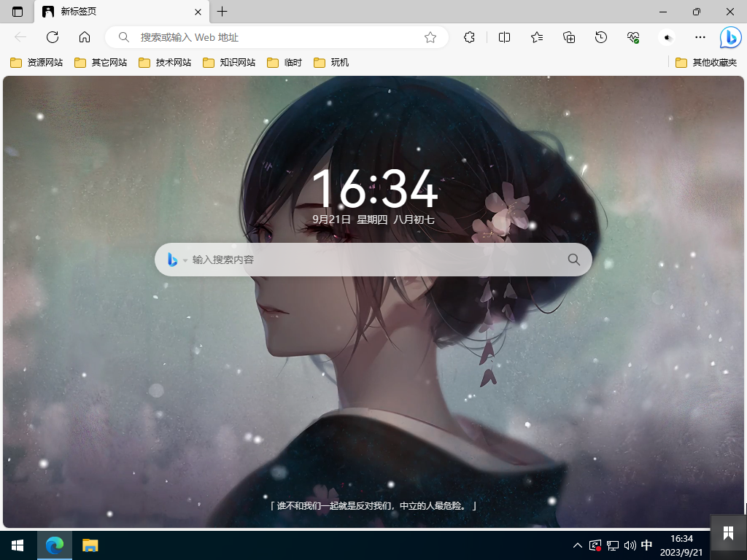The image size is (747, 560).
Task: Click the quote text at page bottom
Action: pyautogui.click(x=373, y=506)
